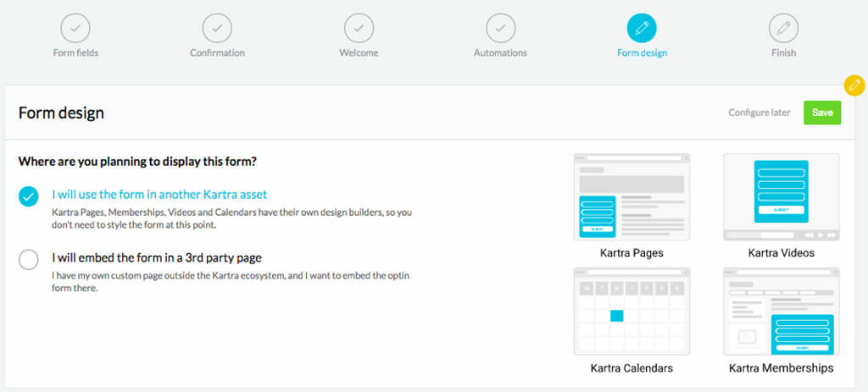Click the 'Kartra Memberships' caption
868x392 pixels.
pyautogui.click(x=781, y=368)
